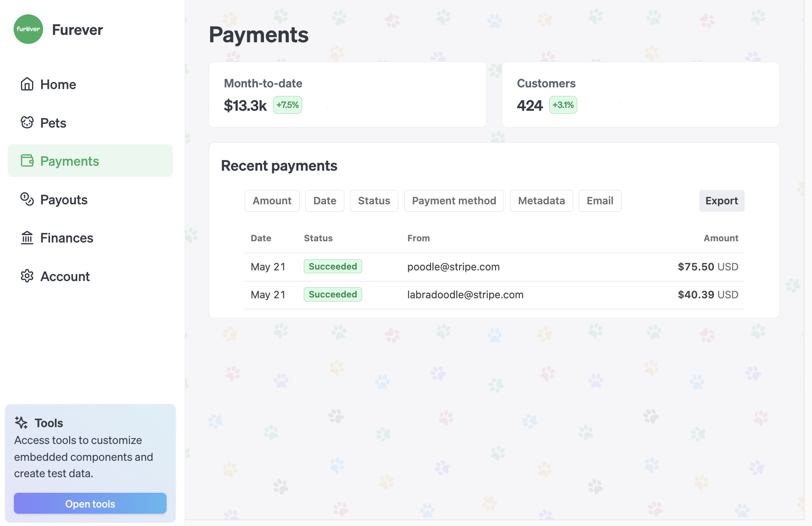Open the Date filter dropdown

pyautogui.click(x=324, y=201)
